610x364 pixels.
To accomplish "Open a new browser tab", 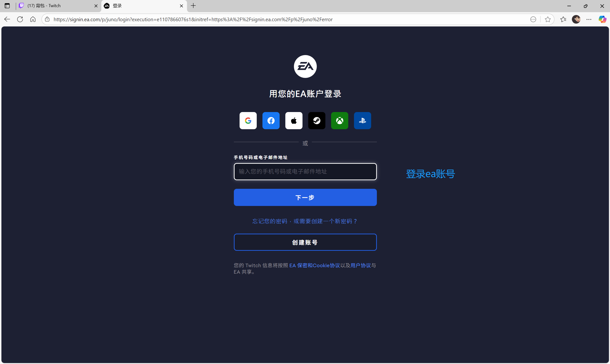I will [x=193, y=6].
